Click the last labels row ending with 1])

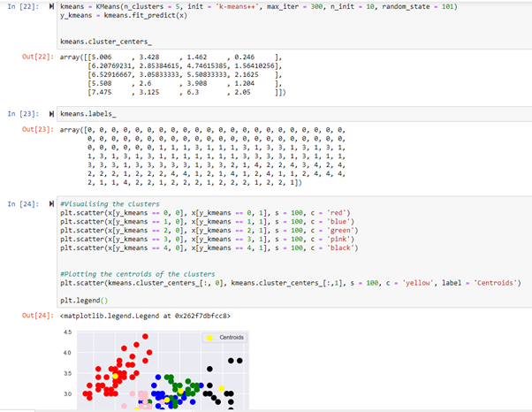(x=194, y=183)
